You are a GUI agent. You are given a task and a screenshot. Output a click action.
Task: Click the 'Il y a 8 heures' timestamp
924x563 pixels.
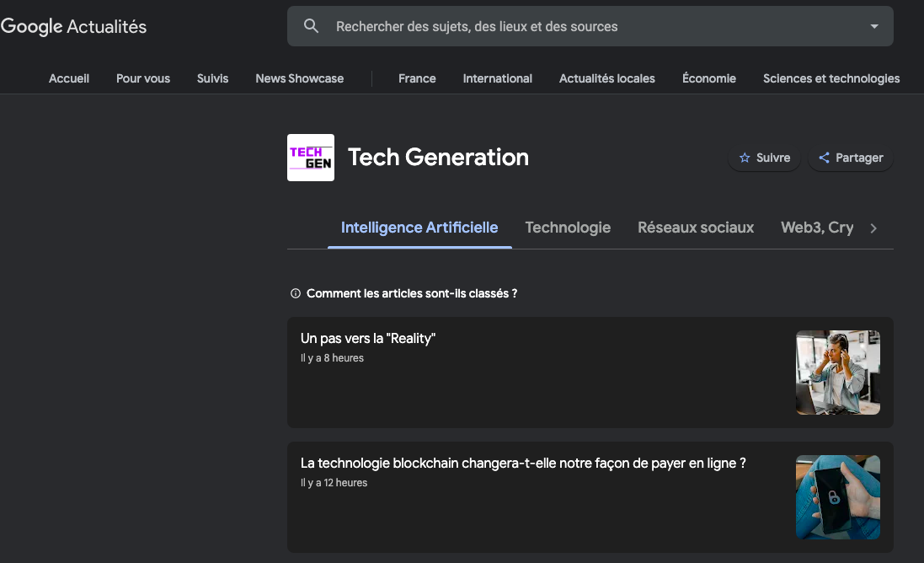333,358
